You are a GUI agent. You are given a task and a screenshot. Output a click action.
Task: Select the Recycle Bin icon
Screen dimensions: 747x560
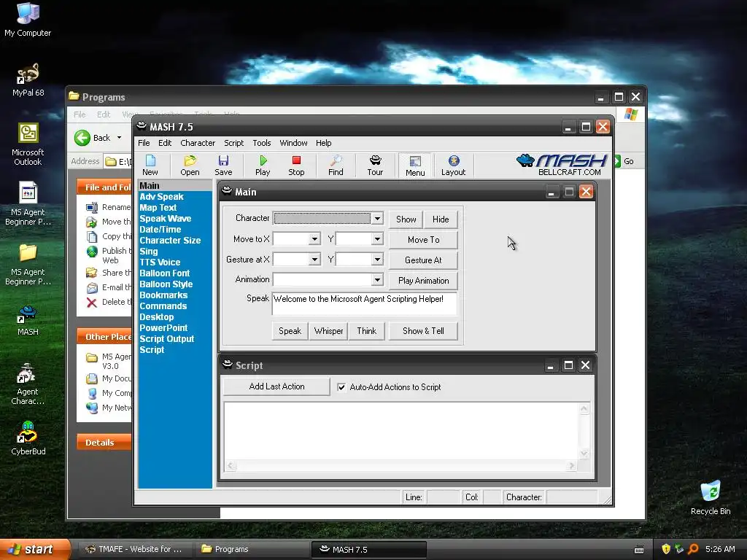point(711,498)
